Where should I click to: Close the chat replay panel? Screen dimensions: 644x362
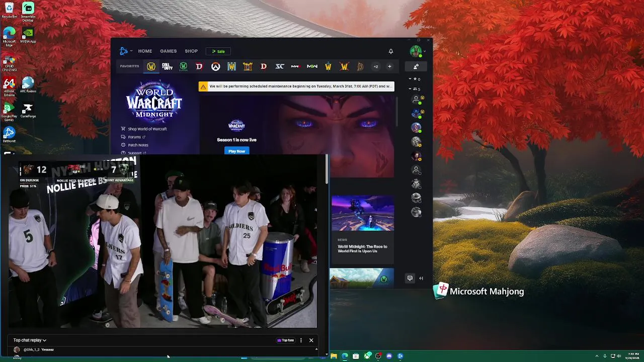[x=311, y=340]
